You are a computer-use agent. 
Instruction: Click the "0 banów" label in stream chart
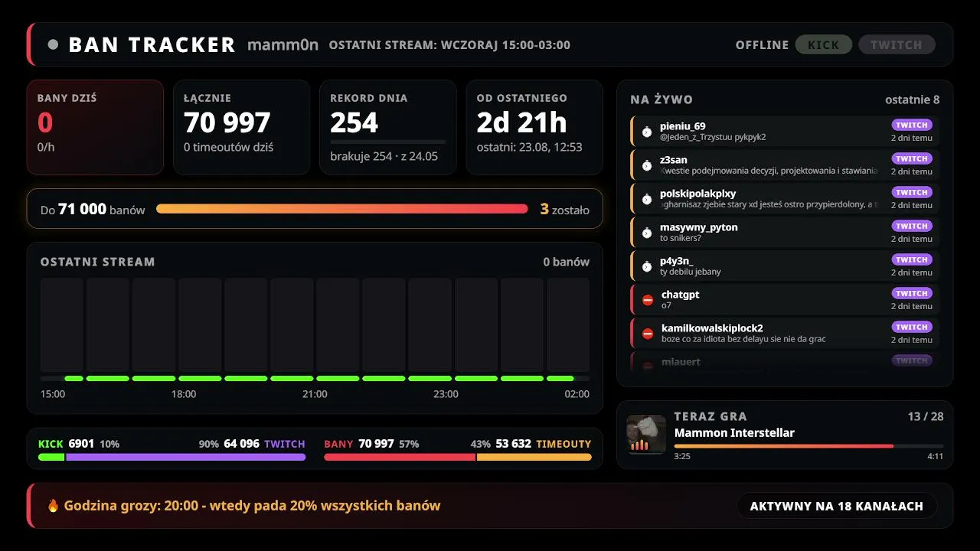click(x=567, y=262)
